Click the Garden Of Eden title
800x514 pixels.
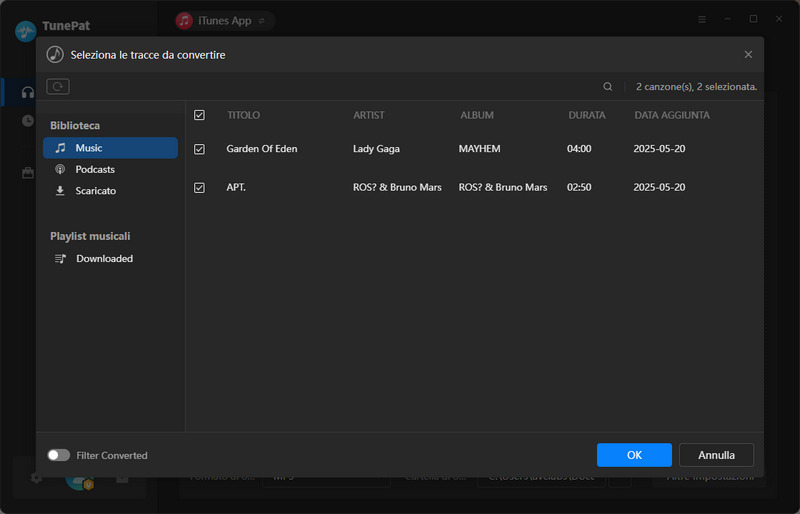click(262, 149)
